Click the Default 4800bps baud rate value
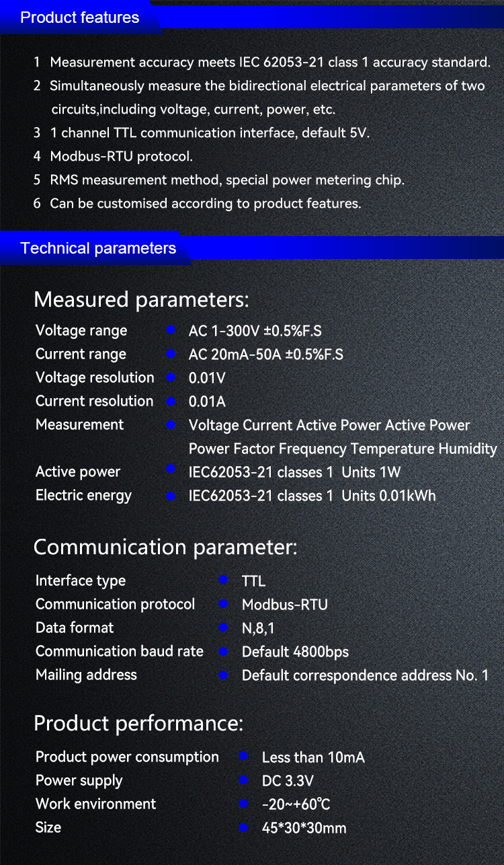The height and width of the screenshot is (865, 504). click(295, 652)
